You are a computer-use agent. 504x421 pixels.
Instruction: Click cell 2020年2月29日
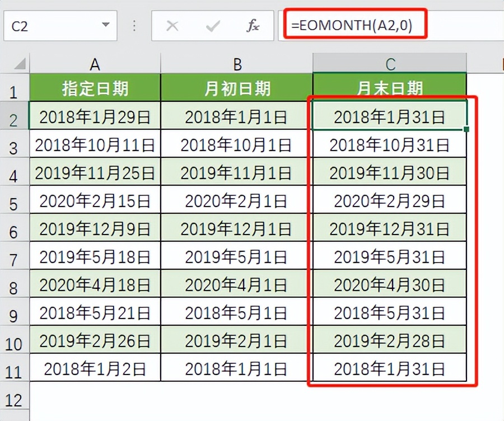point(390,200)
